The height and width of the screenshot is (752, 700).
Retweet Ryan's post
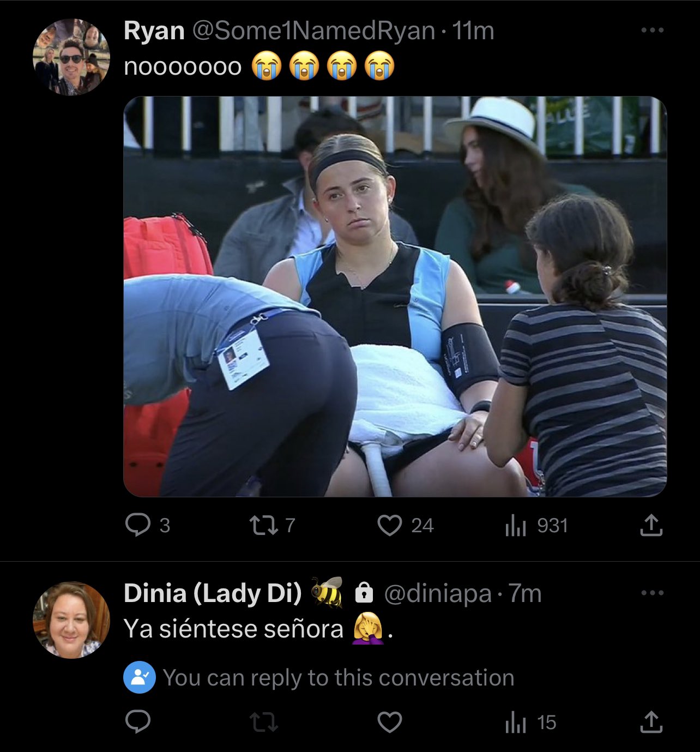point(263,525)
